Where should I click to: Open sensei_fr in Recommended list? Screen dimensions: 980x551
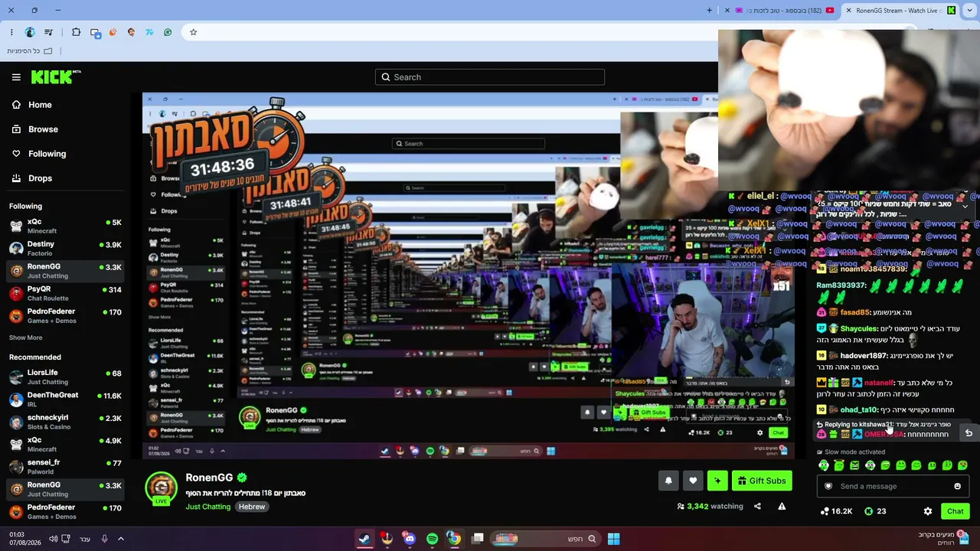(x=65, y=467)
